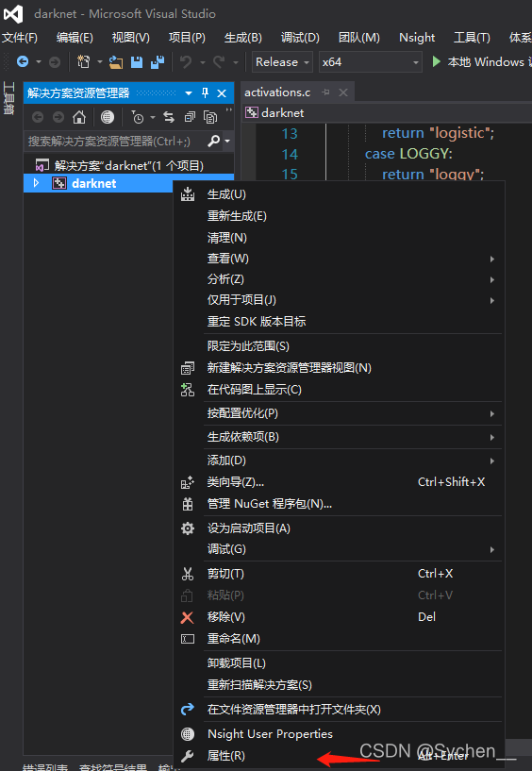Choose 剪切(T) in context menu
The image size is (532, 771).
pyautogui.click(x=340, y=574)
